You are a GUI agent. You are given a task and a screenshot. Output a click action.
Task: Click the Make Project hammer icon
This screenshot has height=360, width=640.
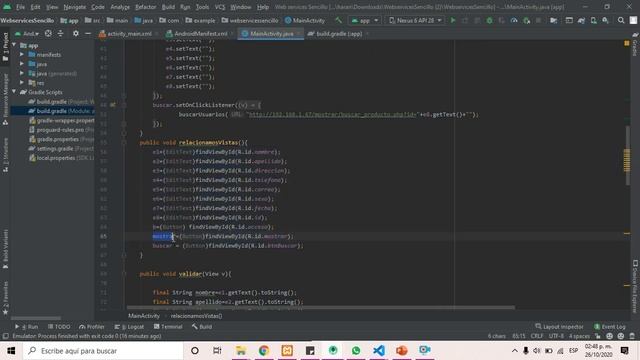[x=338, y=20]
